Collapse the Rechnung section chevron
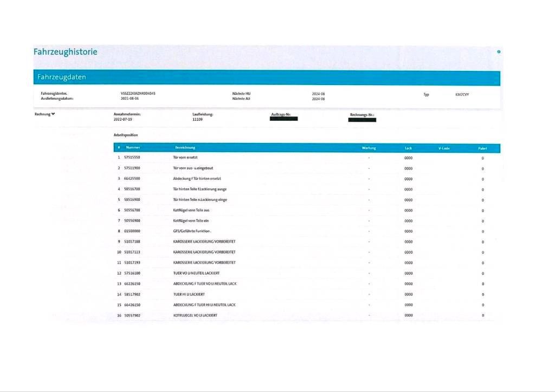 click(x=53, y=114)
